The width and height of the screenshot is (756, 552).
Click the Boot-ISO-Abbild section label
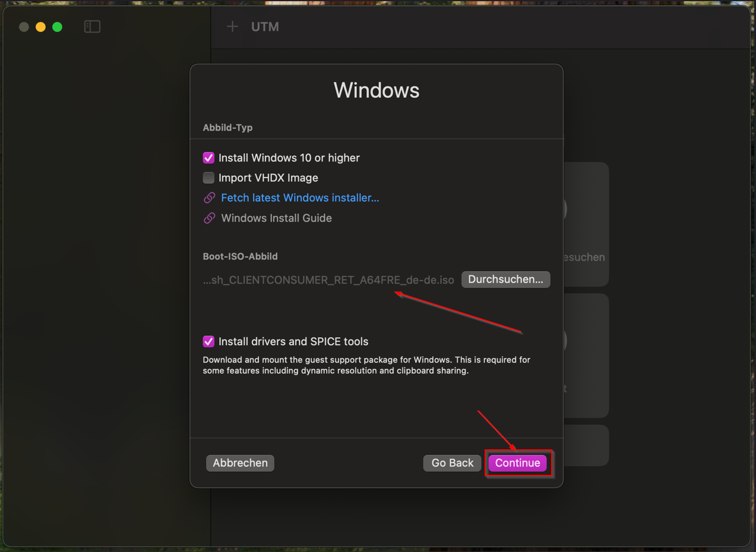[240, 256]
